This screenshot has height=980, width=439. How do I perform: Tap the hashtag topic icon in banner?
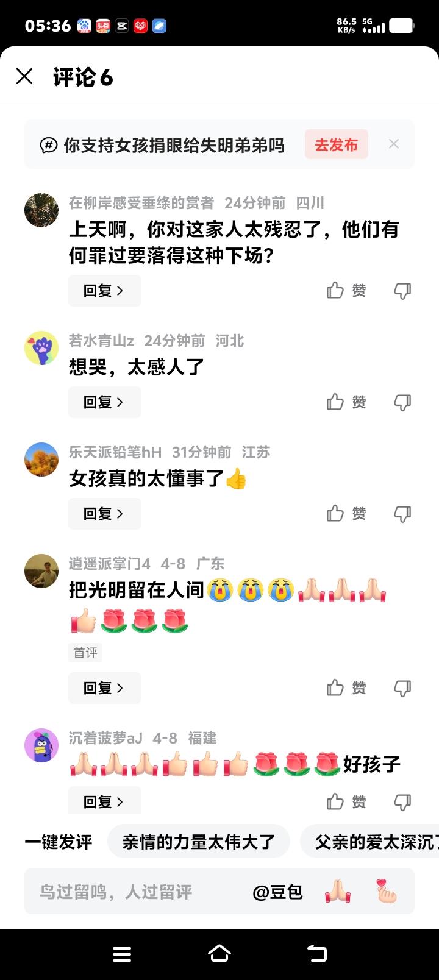tap(48, 145)
